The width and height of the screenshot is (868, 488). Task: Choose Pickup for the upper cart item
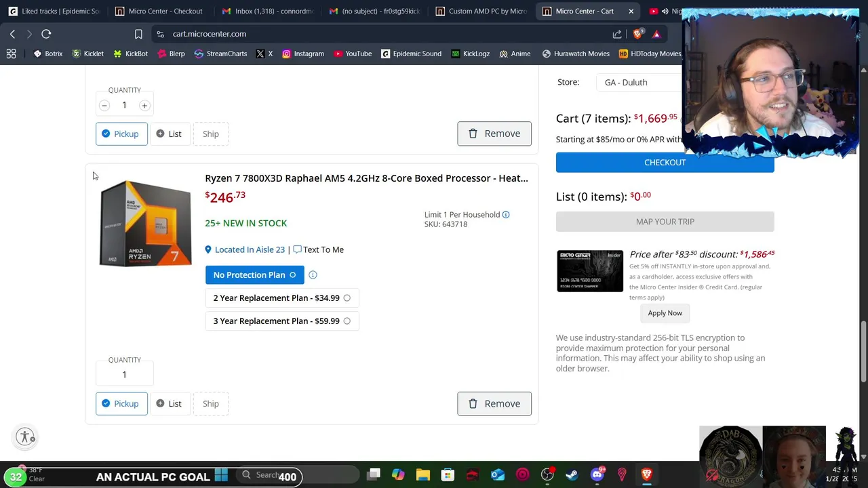click(x=121, y=134)
